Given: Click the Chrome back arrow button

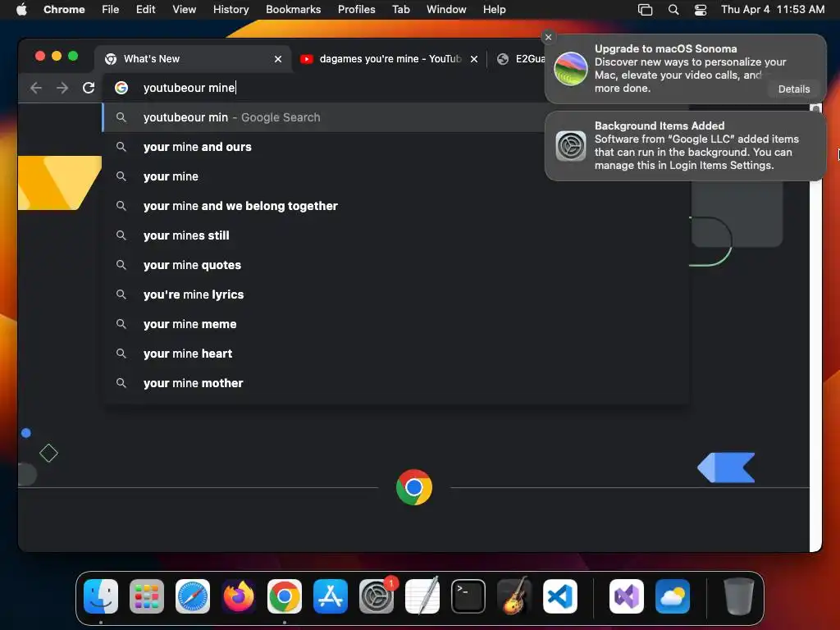Looking at the screenshot, I should click(x=36, y=88).
